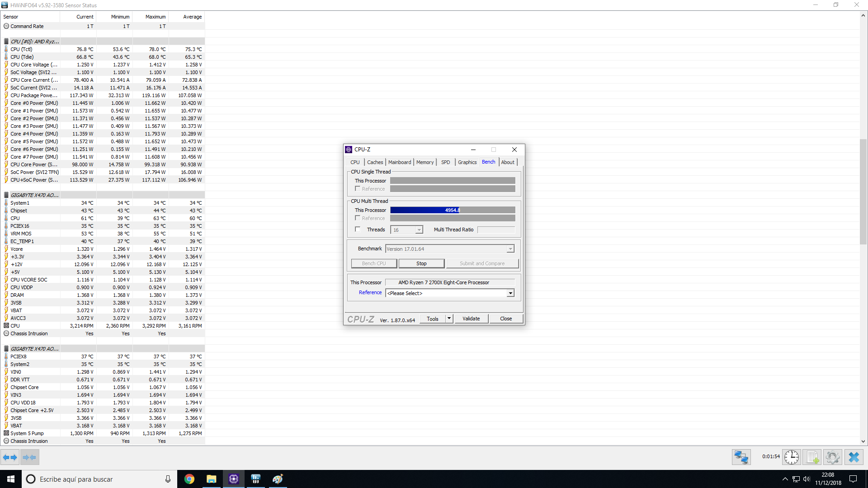
Task: Click the first GIGABYTE X470 group chip icon
Action: coord(6,195)
